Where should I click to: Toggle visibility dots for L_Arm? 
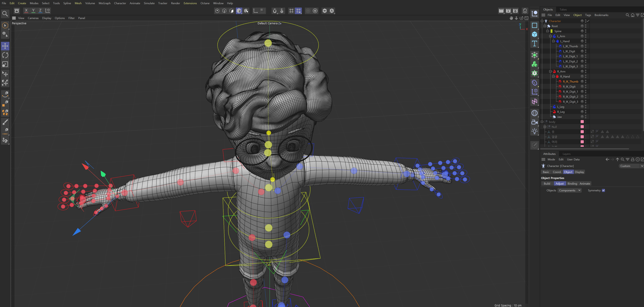click(x=585, y=36)
